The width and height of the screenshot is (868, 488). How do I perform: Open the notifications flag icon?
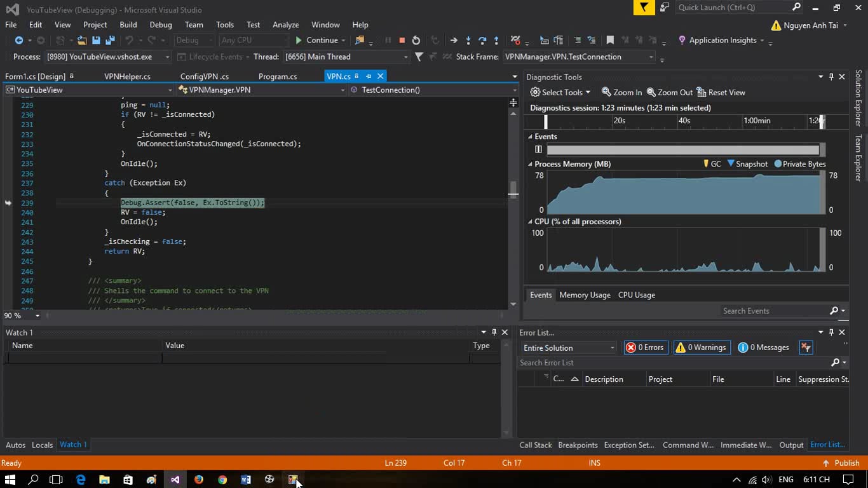644,8
